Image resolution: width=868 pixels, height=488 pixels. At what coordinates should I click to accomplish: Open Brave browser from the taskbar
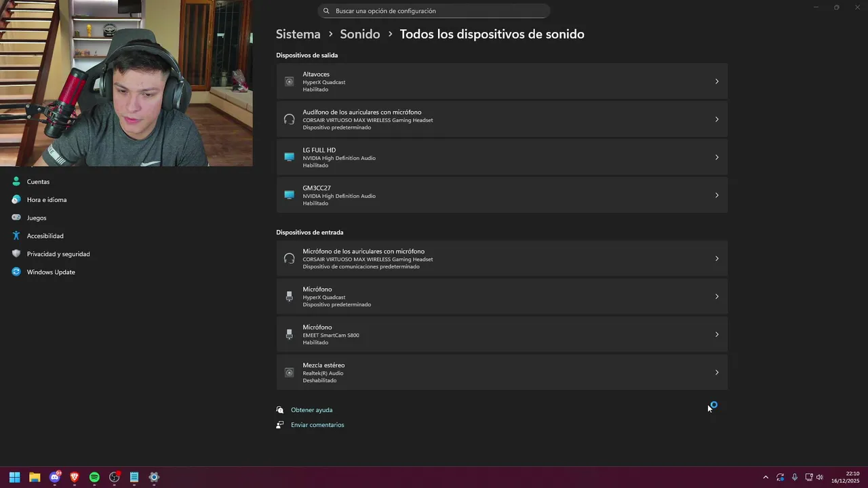coord(75,477)
